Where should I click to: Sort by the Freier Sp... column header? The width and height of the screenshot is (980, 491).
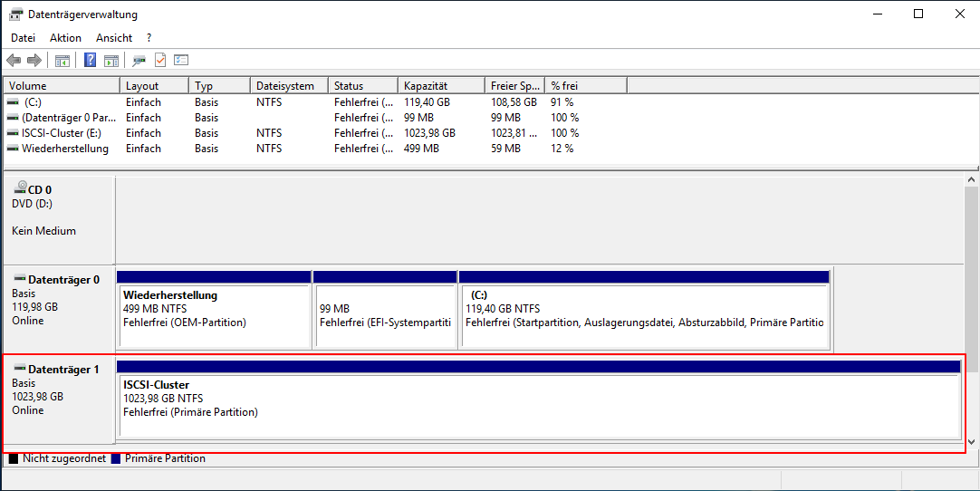pyautogui.click(x=515, y=86)
